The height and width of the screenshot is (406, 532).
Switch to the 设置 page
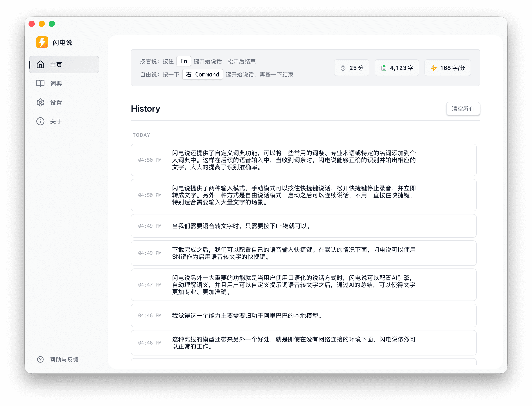coord(56,102)
